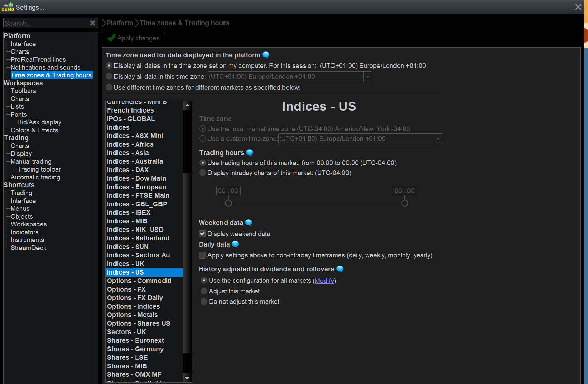Click the help bubble beside Weekend data

coord(249,223)
